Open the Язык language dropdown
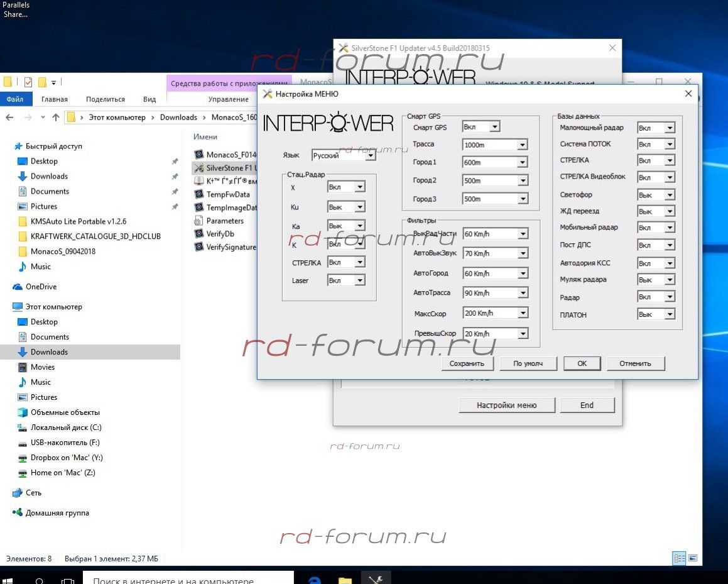728x584 pixels. [x=370, y=155]
